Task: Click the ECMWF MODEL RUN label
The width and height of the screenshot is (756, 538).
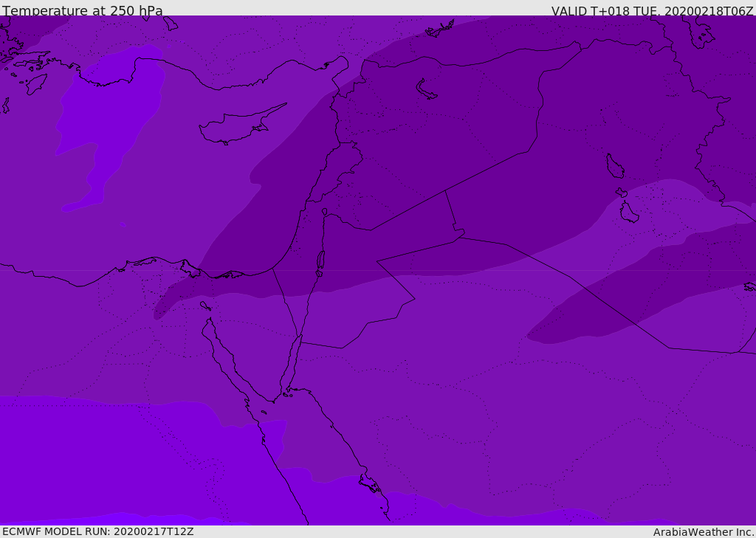Action: [x=98, y=531]
